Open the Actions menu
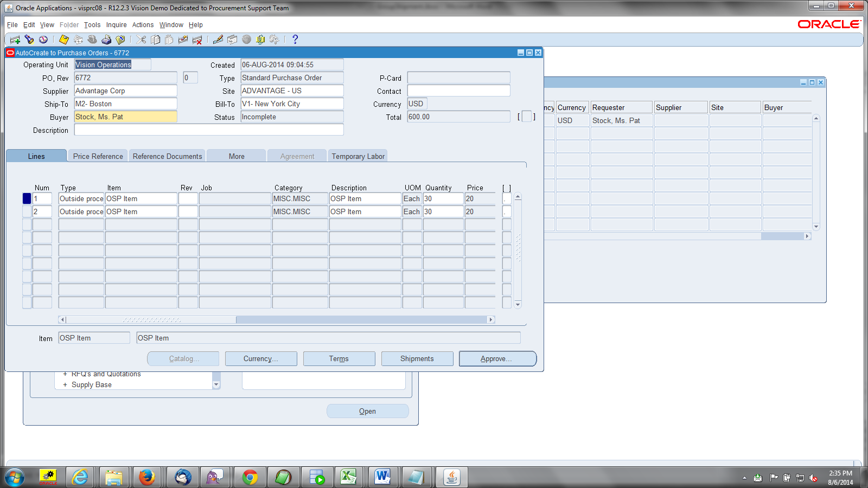Viewport: 868px width, 488px height. (x=143, y=25)
